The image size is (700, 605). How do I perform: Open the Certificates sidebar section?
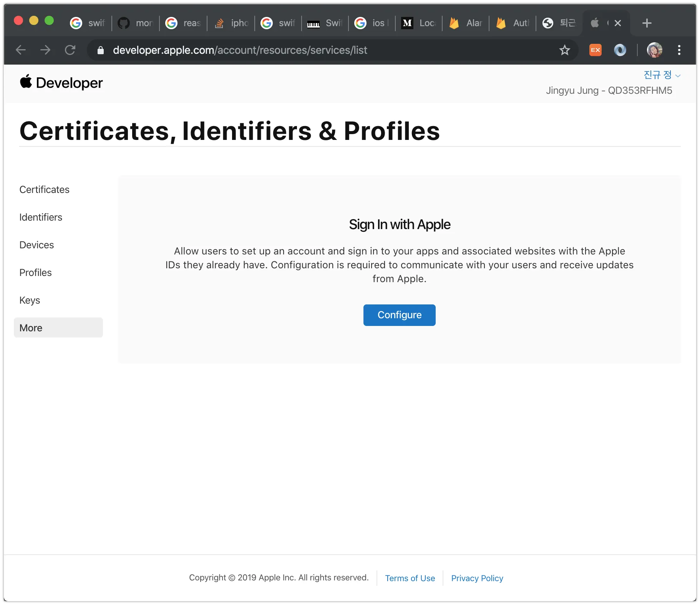[x=45, y=189]
